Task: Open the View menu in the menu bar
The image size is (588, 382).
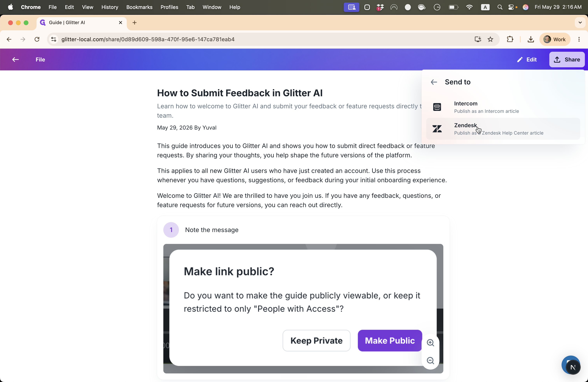Action: click(x=87, y=7)
